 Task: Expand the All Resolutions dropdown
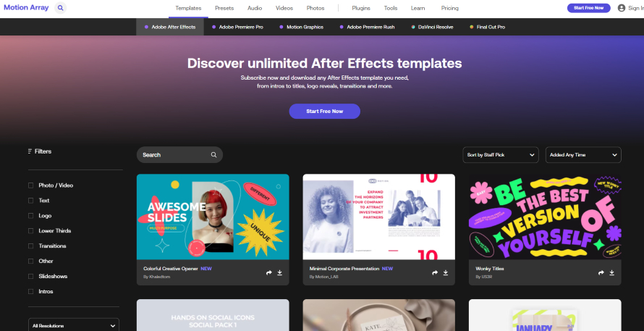(74, 324)
